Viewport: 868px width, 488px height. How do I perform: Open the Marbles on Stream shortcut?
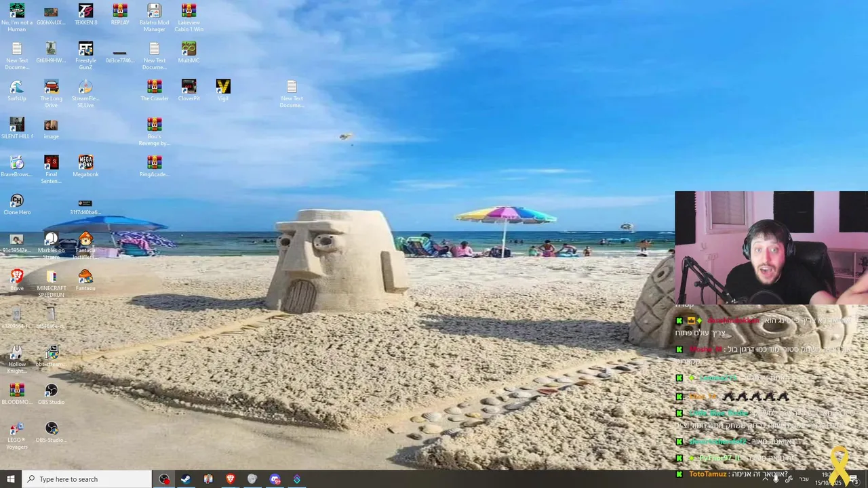[51, 245]
